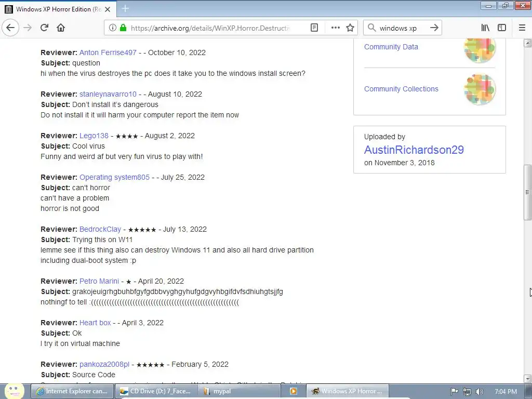Screen dimensions: 532x399
Task: Open a new tab with plus button
Action: tap(125, 9)
